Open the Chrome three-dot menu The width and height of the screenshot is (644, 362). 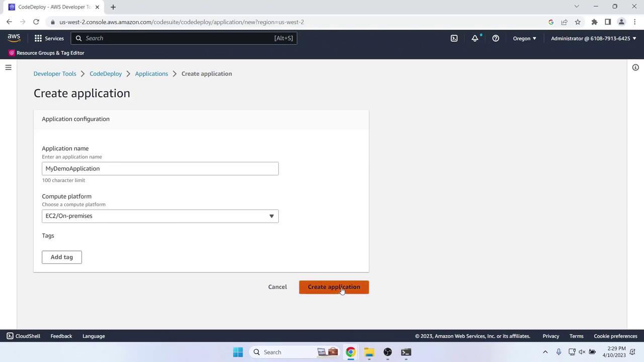[635, 22]
